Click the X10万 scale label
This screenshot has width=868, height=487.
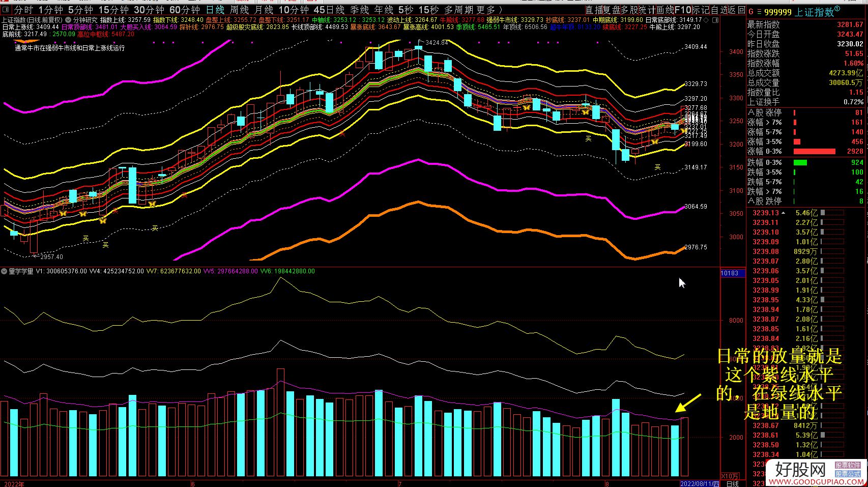click(x=731, y=476)
